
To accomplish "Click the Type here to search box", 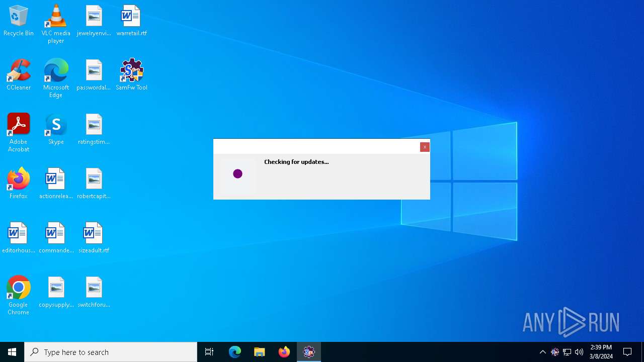I will point(111,352).
